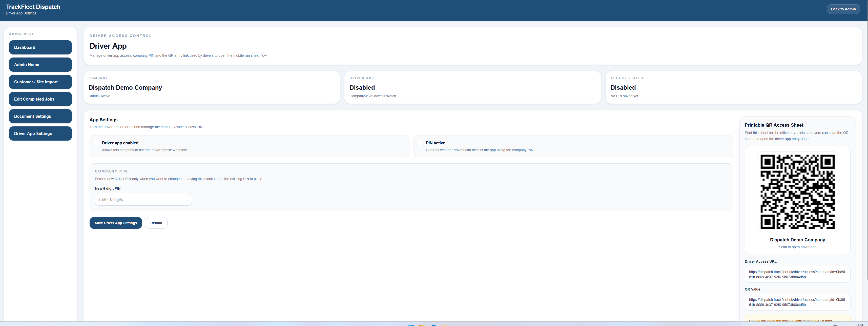Click 'Company-level access switch' text
The width and height of the screenshot is (868, 326).
coord(373,96)
